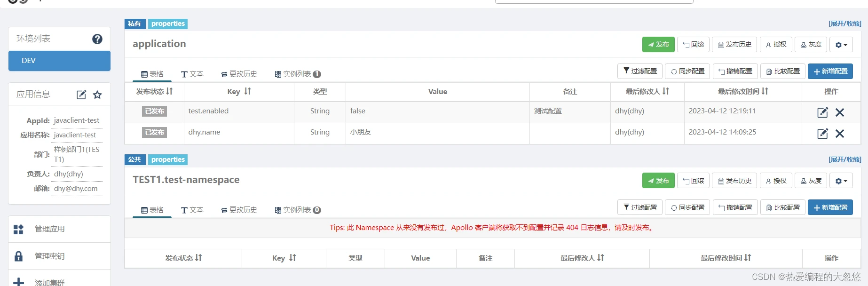868x286 pixels.
Task: Select the DEV environment
Action: click(59, 61)
